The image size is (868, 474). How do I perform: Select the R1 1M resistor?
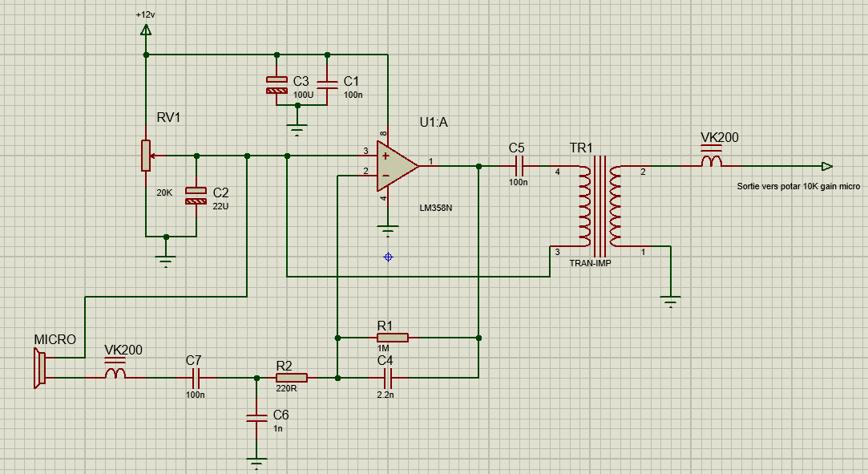coord(393,337)
